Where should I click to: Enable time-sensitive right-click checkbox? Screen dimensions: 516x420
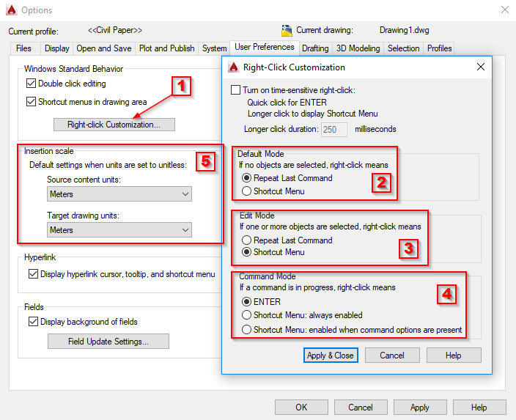pos(235,90)
